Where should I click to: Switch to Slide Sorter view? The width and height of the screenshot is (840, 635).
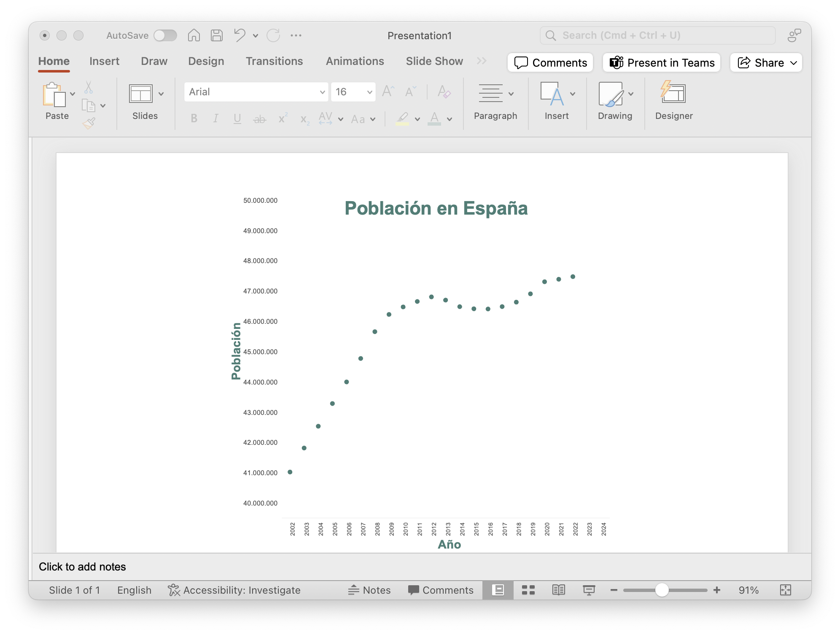[528, 590]
